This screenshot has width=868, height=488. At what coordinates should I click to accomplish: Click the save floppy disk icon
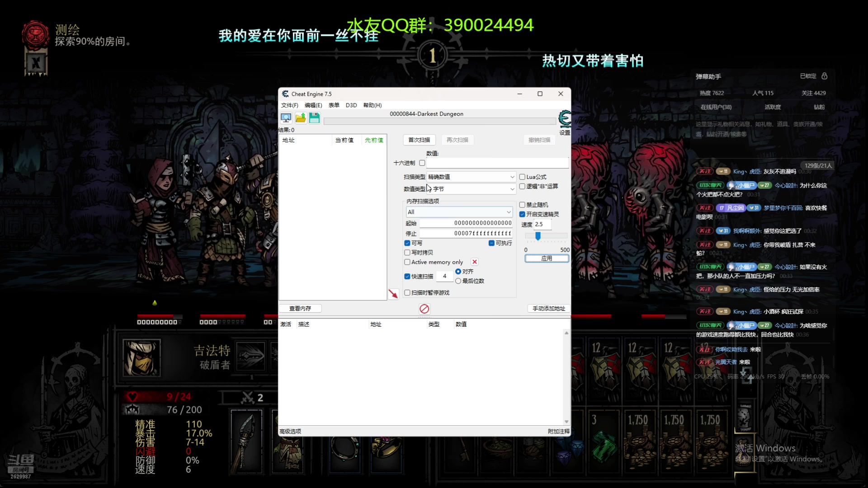tap(314, 118)
